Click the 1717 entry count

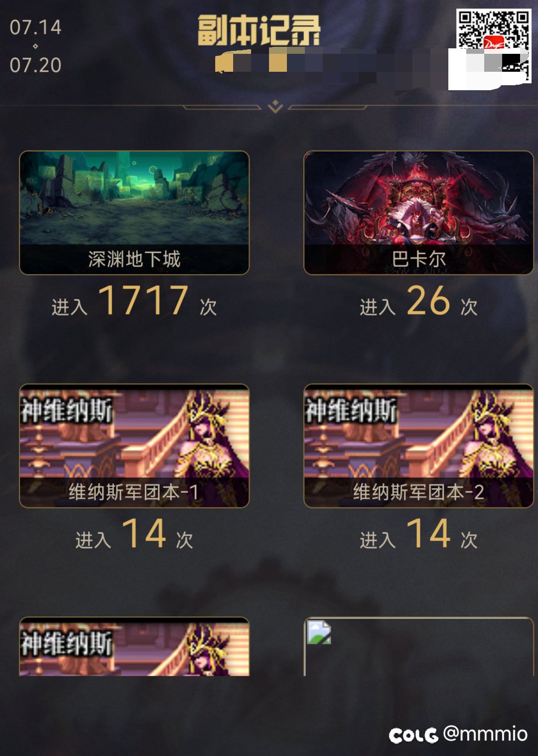click(143, 300)
